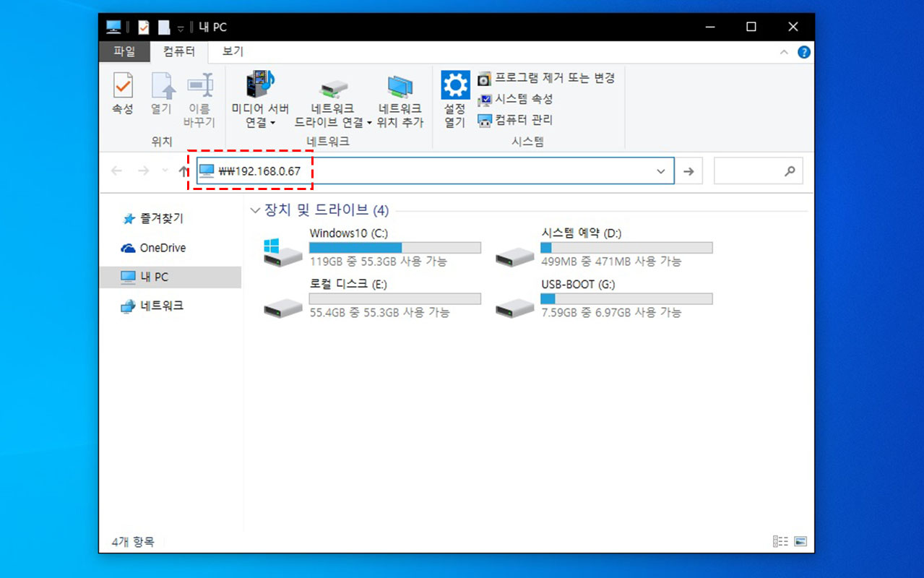Click text 7.59GB 중 6.97GB 사용 가능

(x=611, y=313)
